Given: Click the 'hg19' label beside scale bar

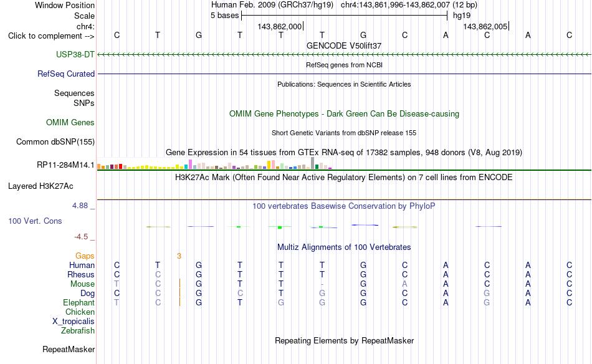Looking at the screenshot, I should [x=462, y=16].
